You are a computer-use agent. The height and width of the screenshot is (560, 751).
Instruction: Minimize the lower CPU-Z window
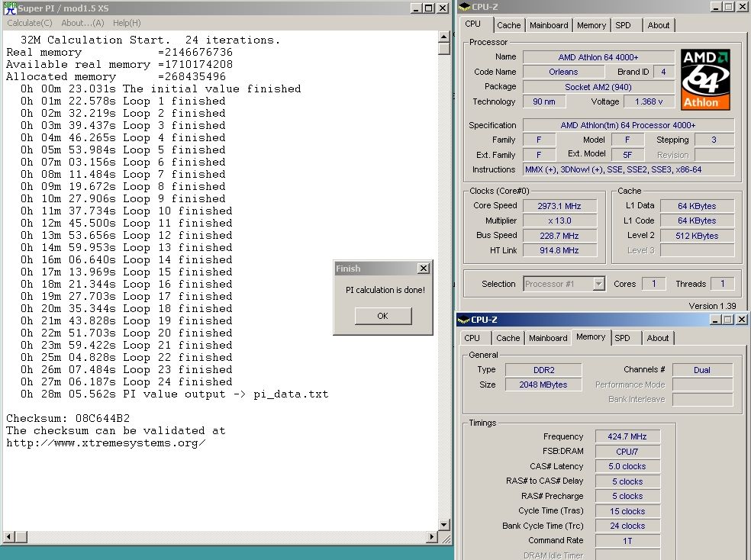(716, 319)
